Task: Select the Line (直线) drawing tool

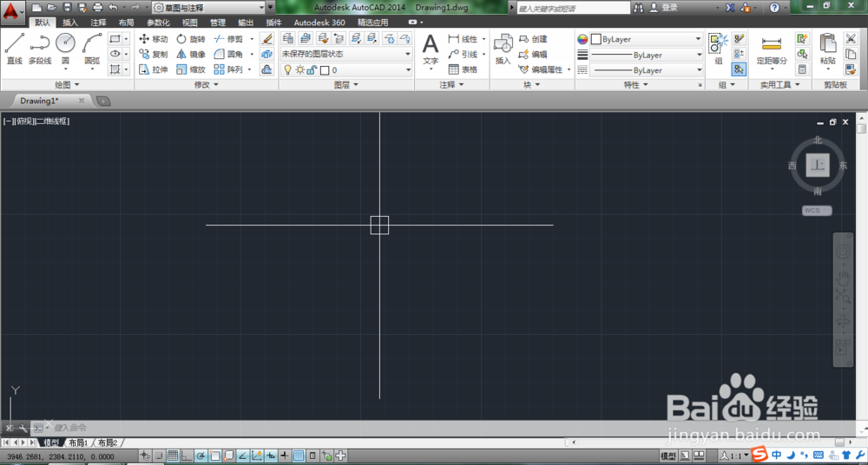Action: pyautogui.click(x=15, y=49)
